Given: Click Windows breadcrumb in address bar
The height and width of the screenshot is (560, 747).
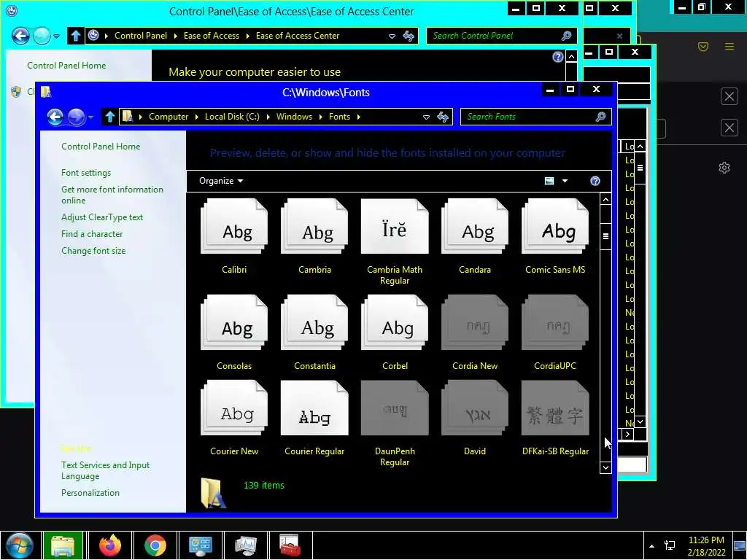Looking at the screenshot, I should coord(294,117).
